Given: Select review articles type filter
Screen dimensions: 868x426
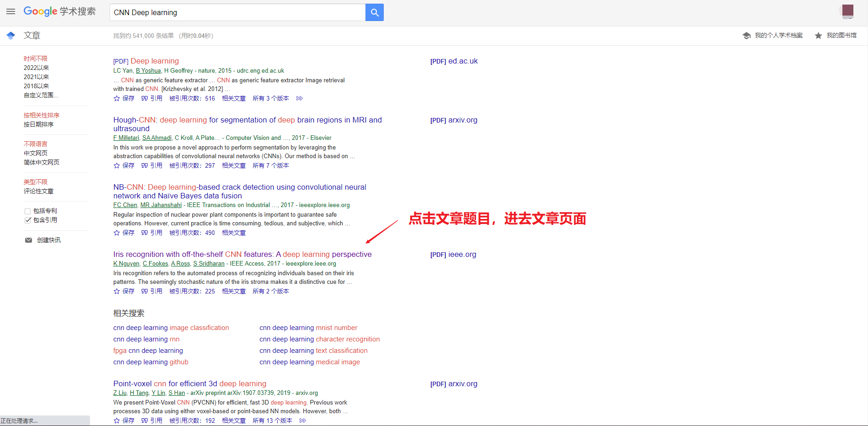Looking at the screenshot, I should pyautogui.click(x=38, y=191).
